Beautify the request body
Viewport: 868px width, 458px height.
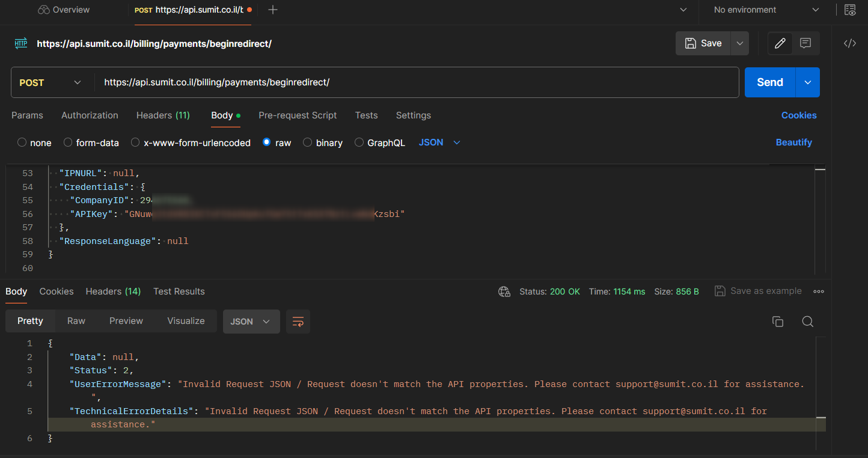(x=793, y=142)
